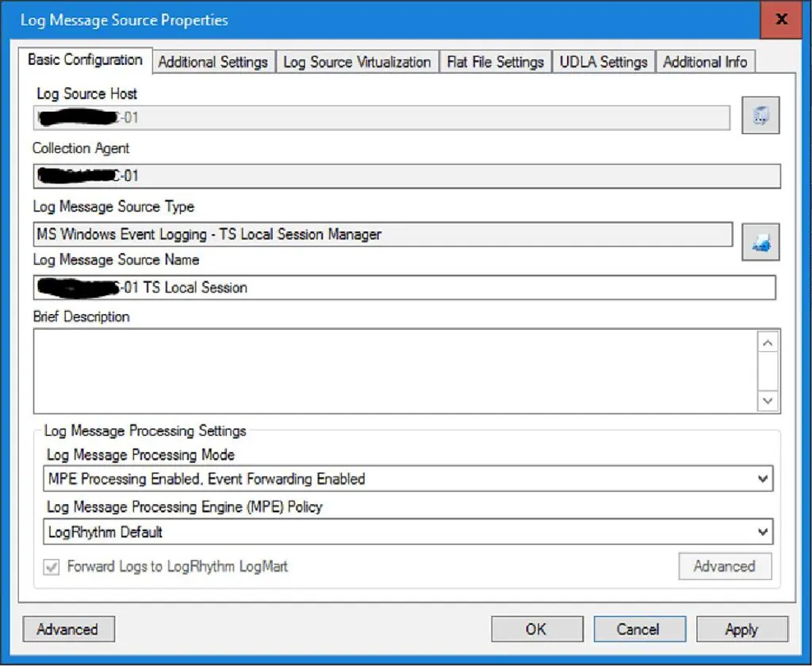Switch to the Additional Settings tab
Viewport: 812px width, 666px height.
click(x=213, y=61)
